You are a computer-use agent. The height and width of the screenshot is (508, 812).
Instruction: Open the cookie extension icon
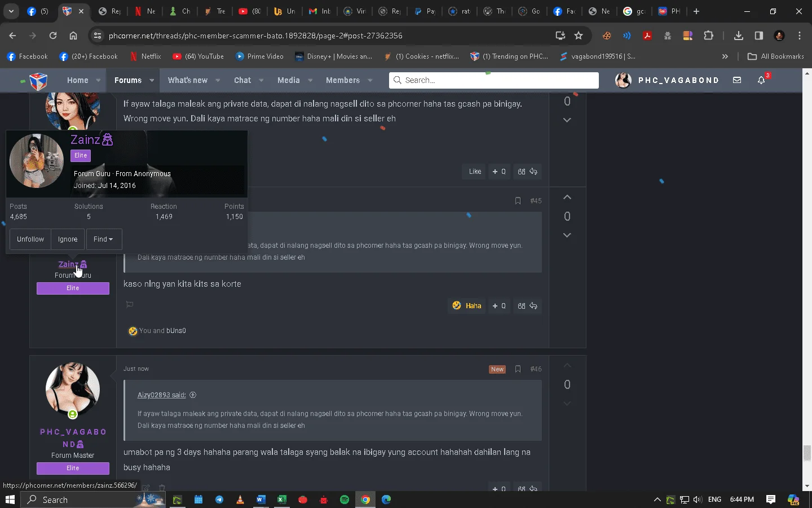point(607,36)
